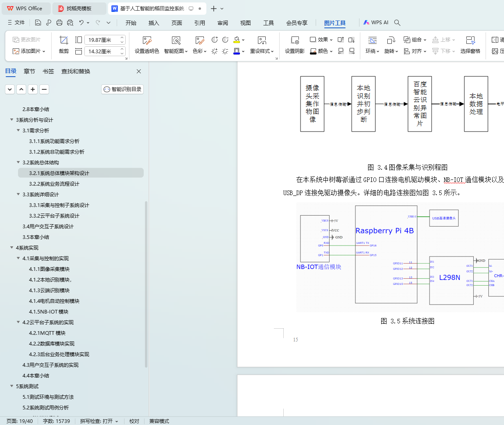Increase picture height with stepper up arrow

pyautogui.click(x=122, y=38)
